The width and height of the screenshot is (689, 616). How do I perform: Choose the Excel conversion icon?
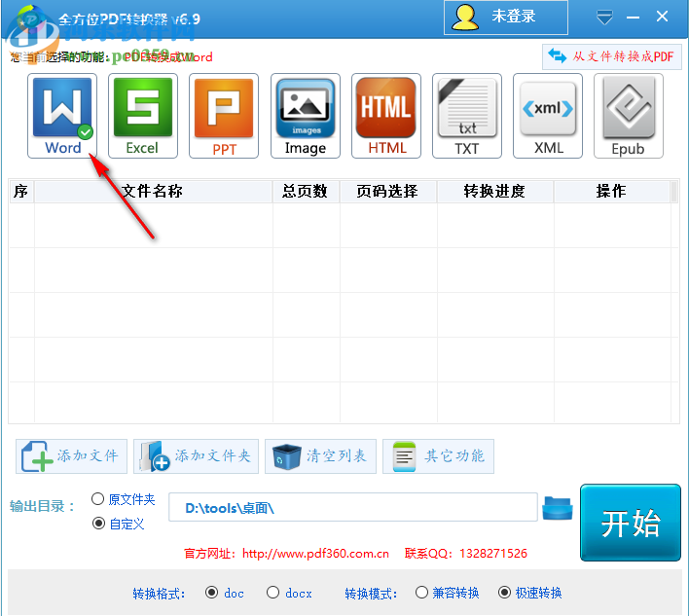143,116
